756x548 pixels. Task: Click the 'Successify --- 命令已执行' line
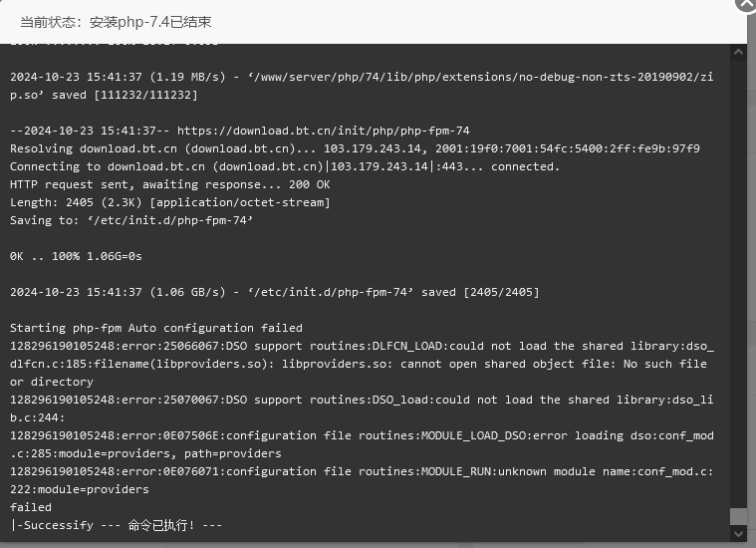(x=116, y=525)
